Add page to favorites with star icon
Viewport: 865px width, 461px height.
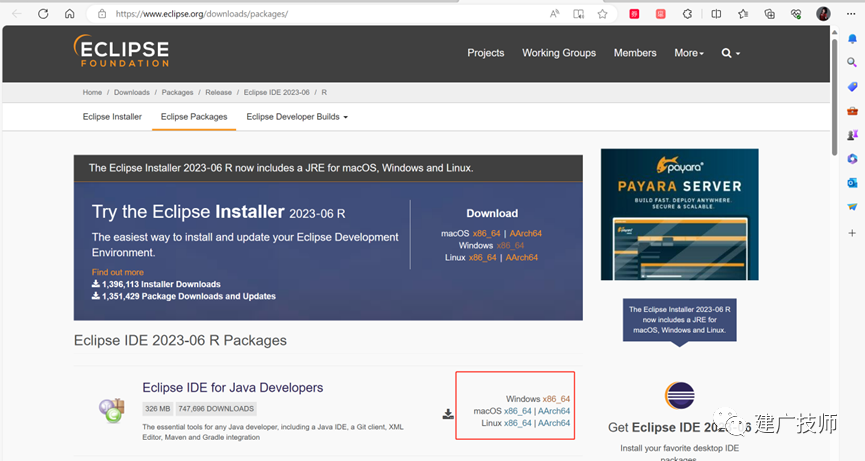[x=602, y=14]
